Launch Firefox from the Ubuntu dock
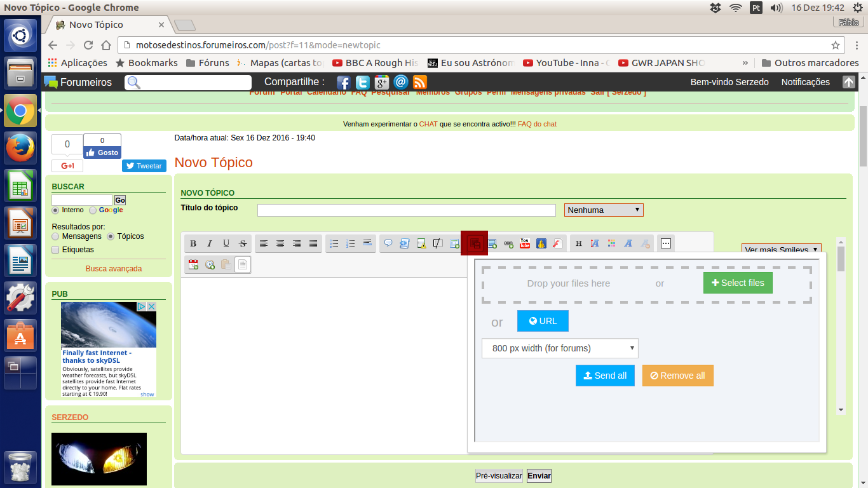Viewport: 868px width, 488px height. (x=21, y=148)
